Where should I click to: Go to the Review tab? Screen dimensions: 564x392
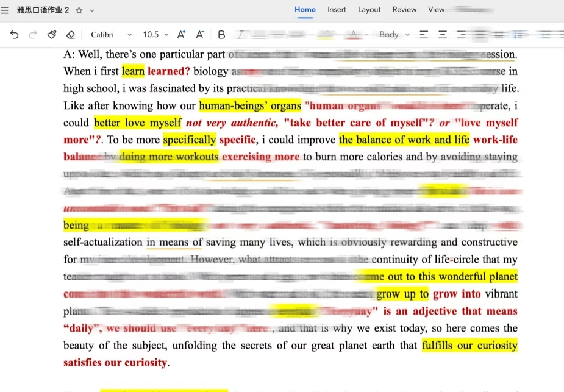404,10
